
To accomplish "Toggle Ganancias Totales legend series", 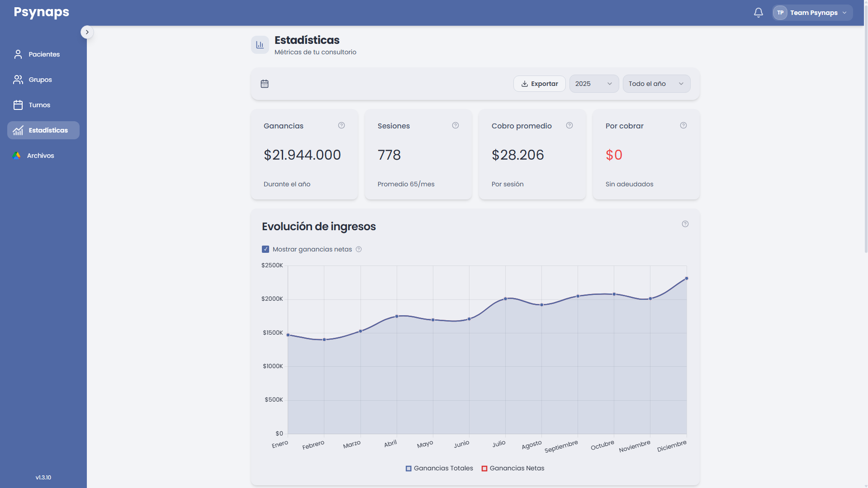I will 439,468.
